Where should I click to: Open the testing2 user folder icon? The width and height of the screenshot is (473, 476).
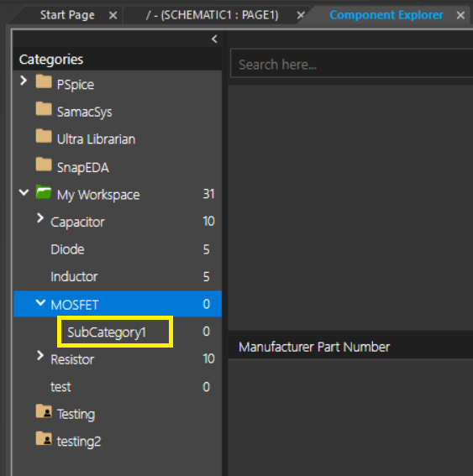pos(44,439)
